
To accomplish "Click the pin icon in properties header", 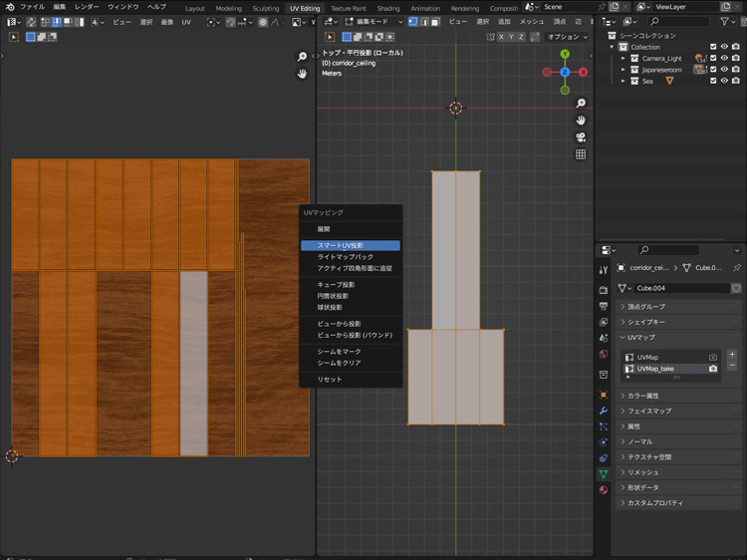I will [x=737, y=267].
